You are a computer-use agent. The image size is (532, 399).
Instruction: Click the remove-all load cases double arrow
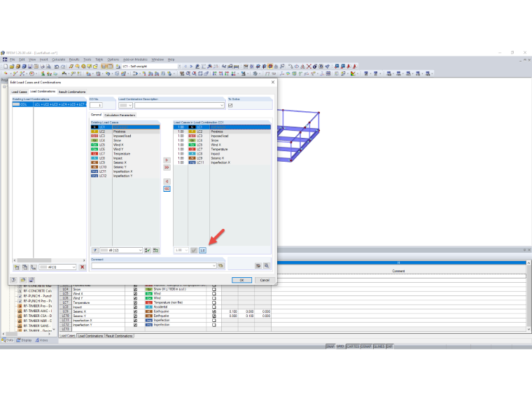coord(167,188)
